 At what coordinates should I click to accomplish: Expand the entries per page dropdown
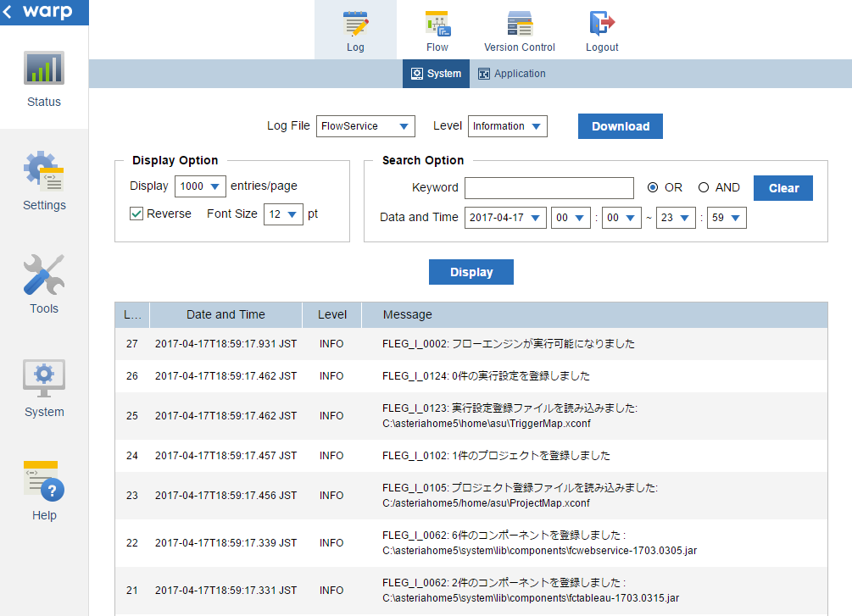point(200,186)
